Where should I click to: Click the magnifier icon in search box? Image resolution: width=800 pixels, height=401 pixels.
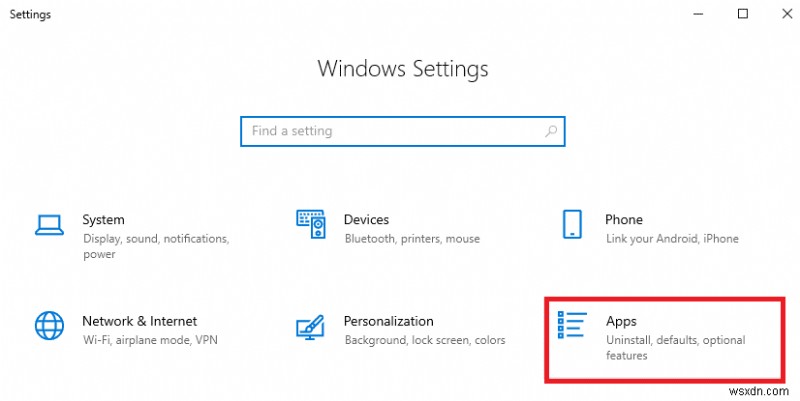(550, 131)
